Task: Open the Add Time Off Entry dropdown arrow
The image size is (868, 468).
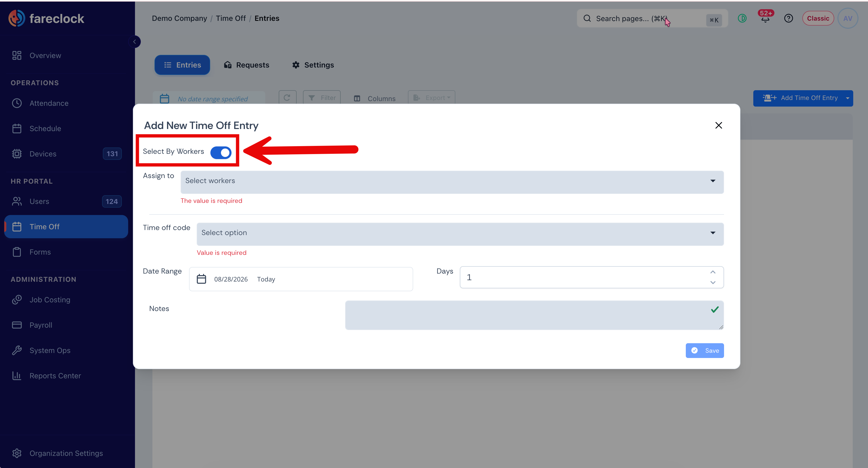Action: point(847,98)
